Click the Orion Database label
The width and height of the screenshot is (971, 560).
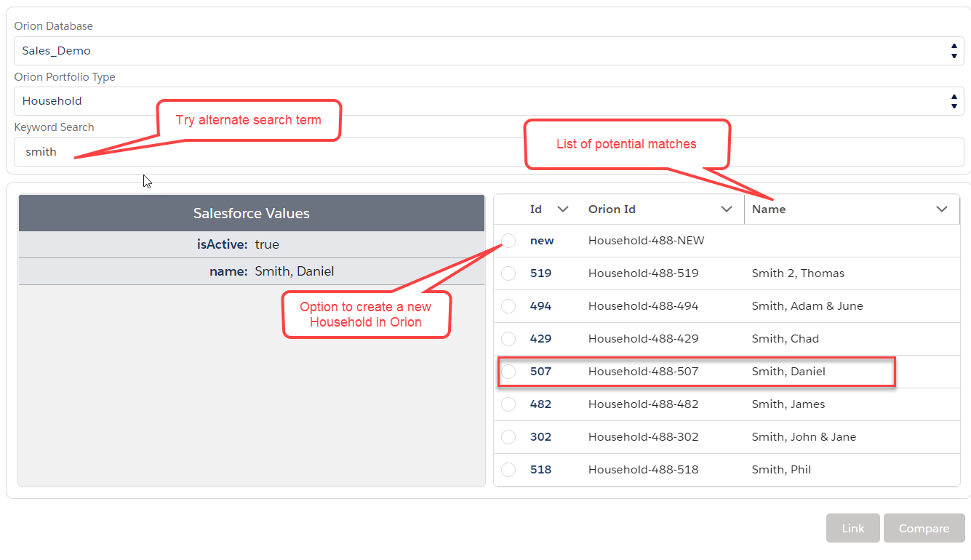coord(54,26)
